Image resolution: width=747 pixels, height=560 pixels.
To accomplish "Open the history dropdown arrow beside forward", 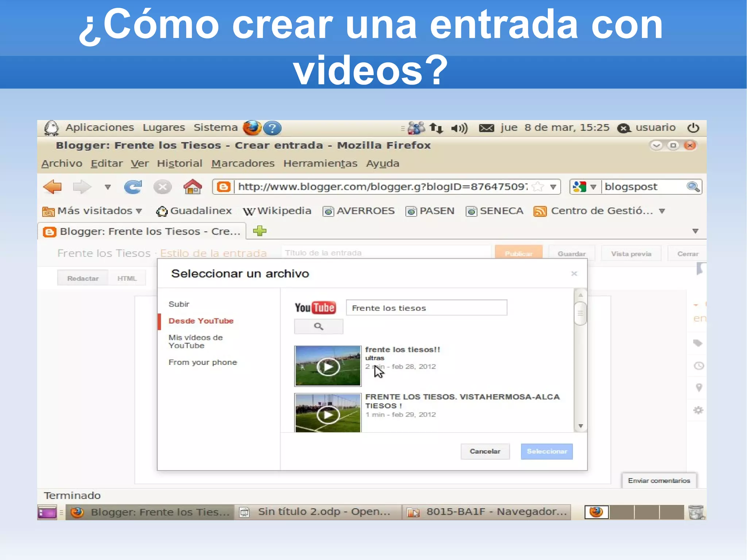I will point(108,187).
